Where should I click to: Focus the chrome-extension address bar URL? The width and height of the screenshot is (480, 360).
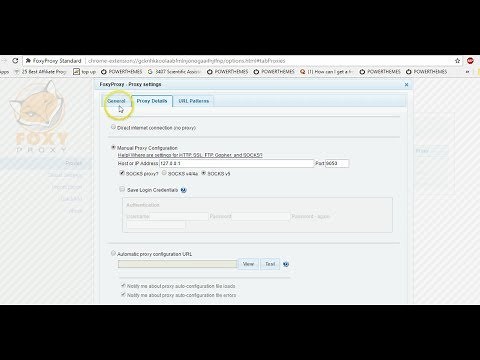(187, 61)
